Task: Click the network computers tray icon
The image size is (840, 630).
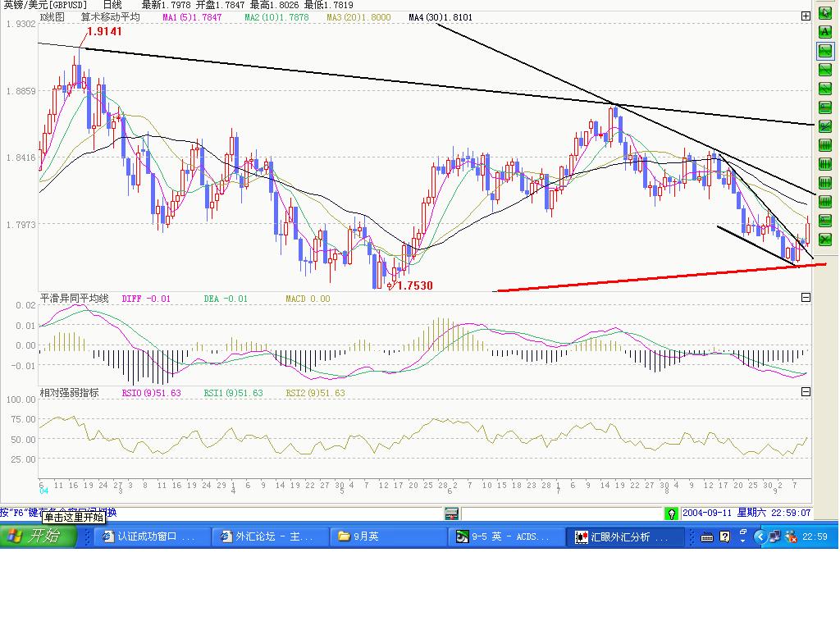Action: 775,536
